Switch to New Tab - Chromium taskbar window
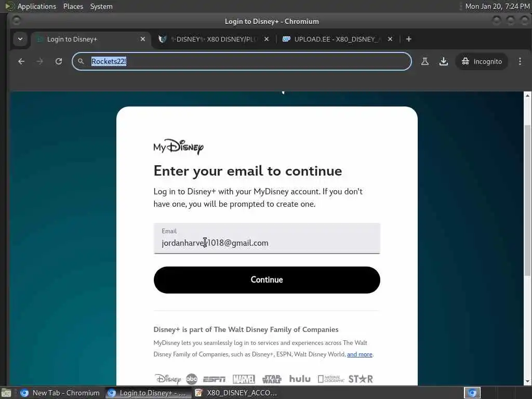The image size is (532, 399). 60,393
